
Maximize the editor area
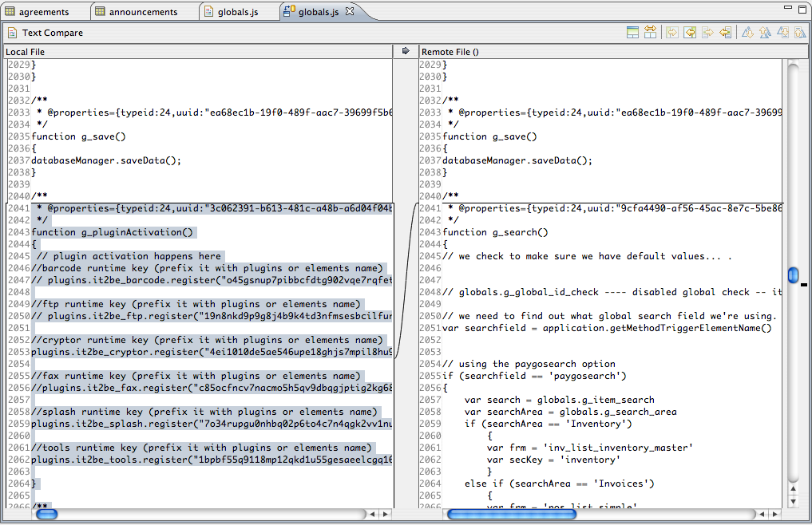pyautogui.click(x=802, y=8)
